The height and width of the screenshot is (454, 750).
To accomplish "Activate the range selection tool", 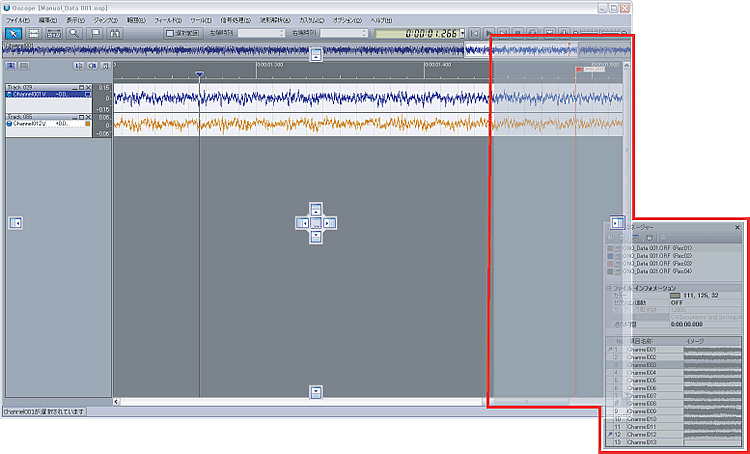I will (x=35, y=33).
